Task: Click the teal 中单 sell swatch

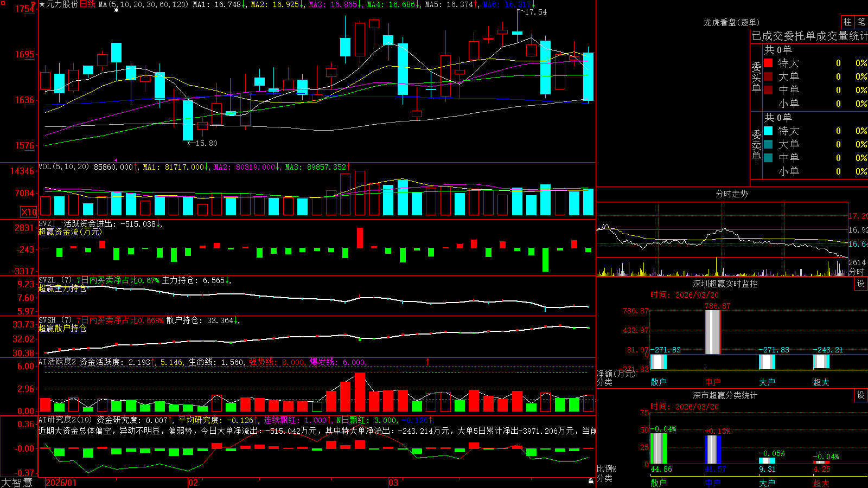Action: 768,158
